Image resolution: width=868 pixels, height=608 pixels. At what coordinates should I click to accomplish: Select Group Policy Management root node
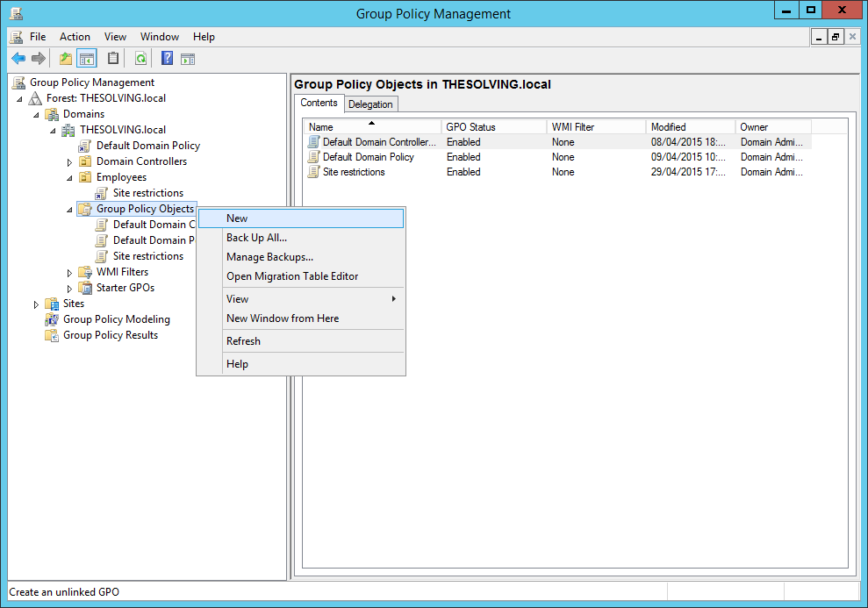click(x=92, y=82)
